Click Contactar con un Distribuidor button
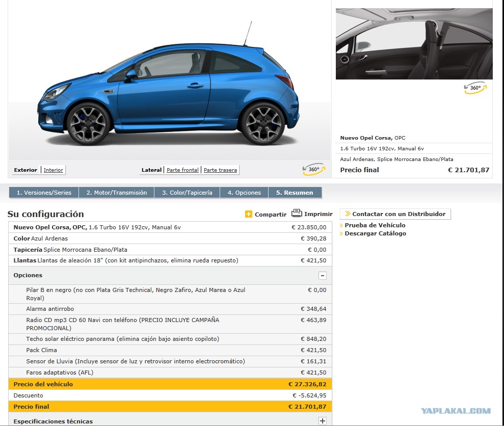The image size is (504, 426). click(x=395, y=214)
